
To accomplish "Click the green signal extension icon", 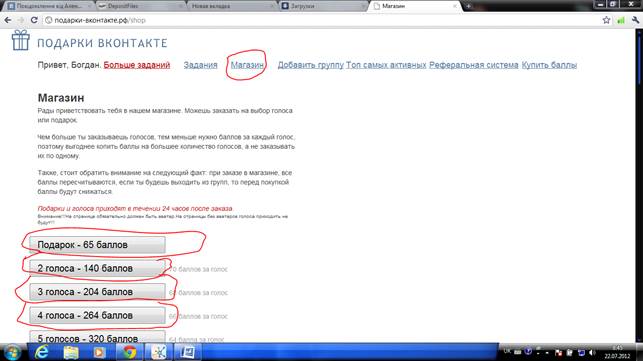I will 621,20.
